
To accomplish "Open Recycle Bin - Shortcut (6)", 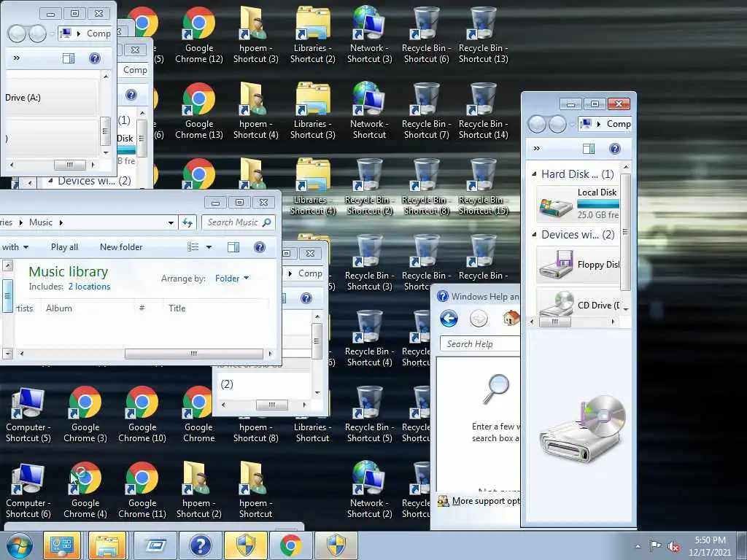I will [426, 34].
